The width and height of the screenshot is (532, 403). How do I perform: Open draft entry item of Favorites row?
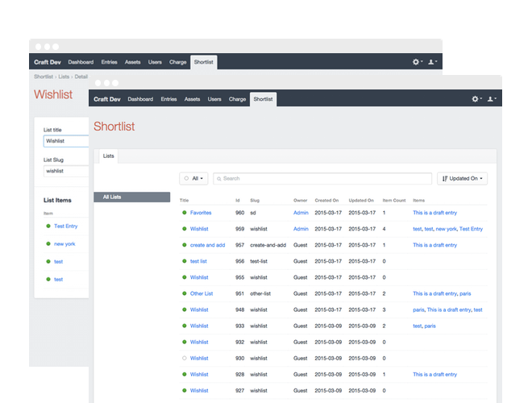[435, 213]
